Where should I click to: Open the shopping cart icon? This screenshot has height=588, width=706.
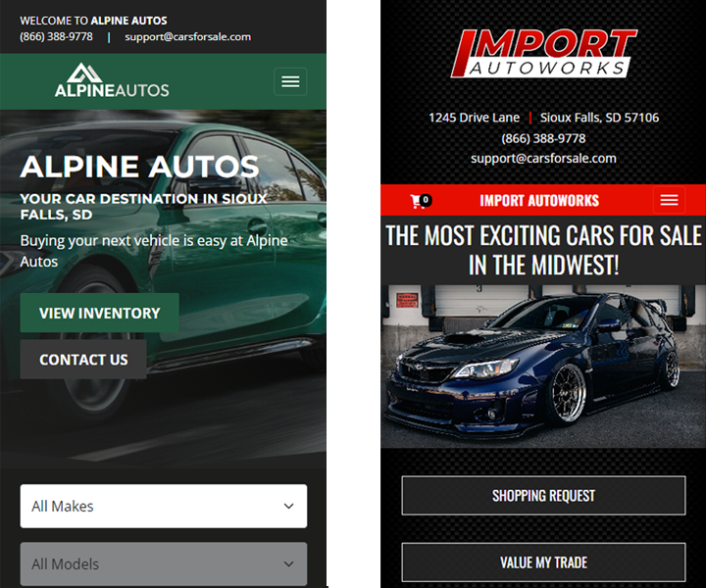[421, 201]
